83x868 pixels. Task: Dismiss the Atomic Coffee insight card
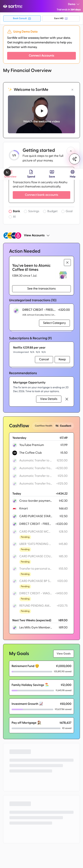68,263
